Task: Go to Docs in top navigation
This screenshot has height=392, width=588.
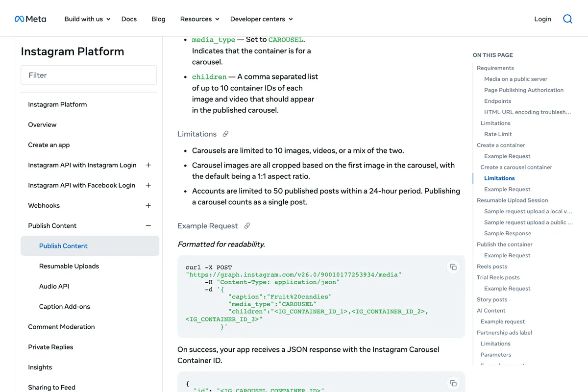Action: (x=129, y=19)
